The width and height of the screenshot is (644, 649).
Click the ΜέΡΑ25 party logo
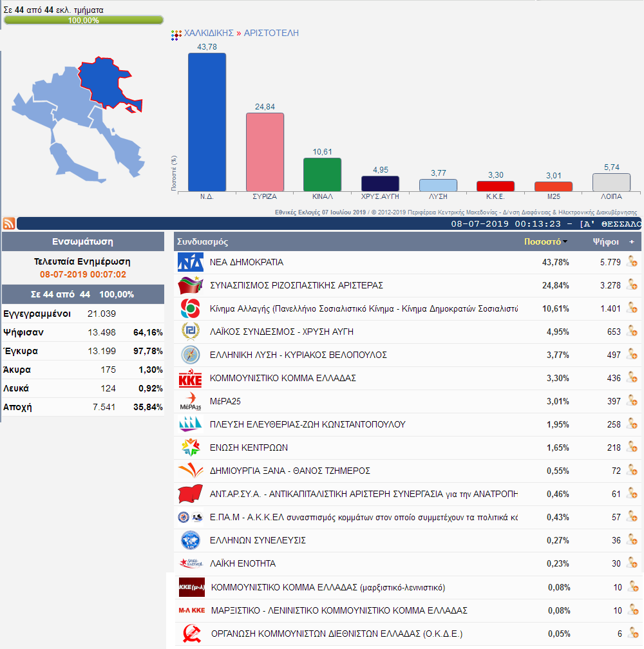click(x=191, y=401)
